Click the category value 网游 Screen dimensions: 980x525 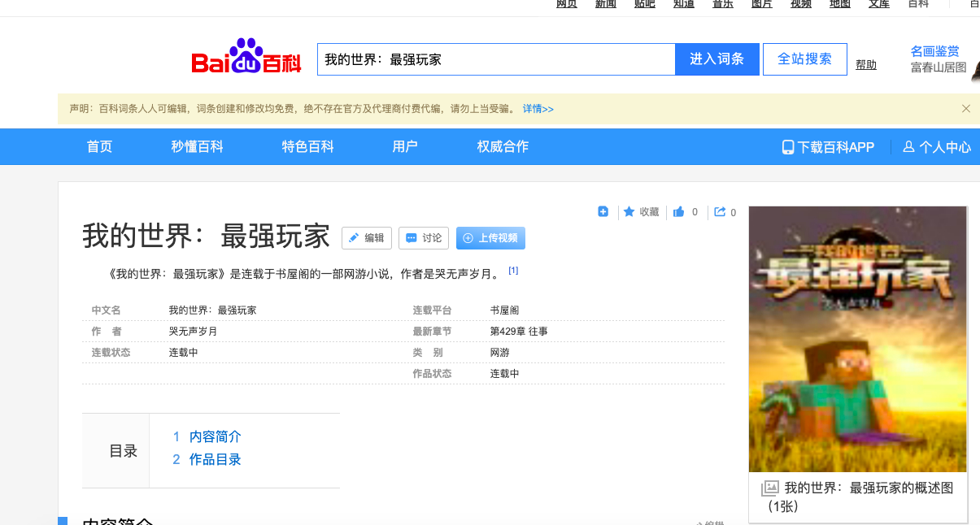click(x=500, y=353)
